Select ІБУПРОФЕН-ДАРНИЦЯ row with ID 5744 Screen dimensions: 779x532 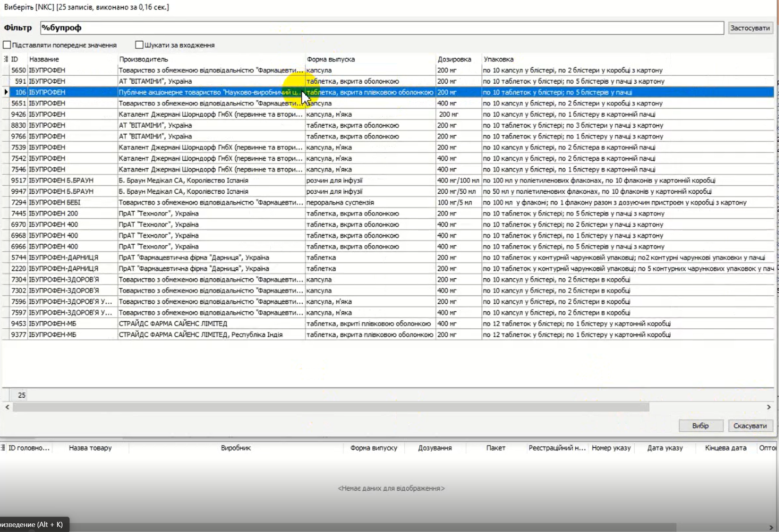tap(63, 258)
